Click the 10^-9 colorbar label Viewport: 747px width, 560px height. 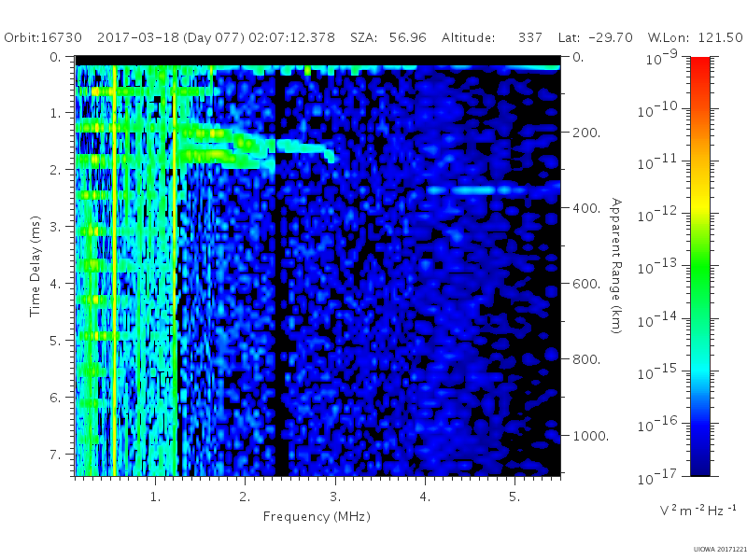(662, 58)
